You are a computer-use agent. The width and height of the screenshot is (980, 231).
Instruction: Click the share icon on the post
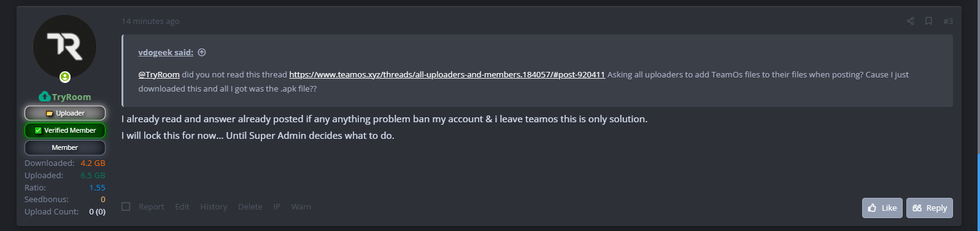[x=910, y=21]
